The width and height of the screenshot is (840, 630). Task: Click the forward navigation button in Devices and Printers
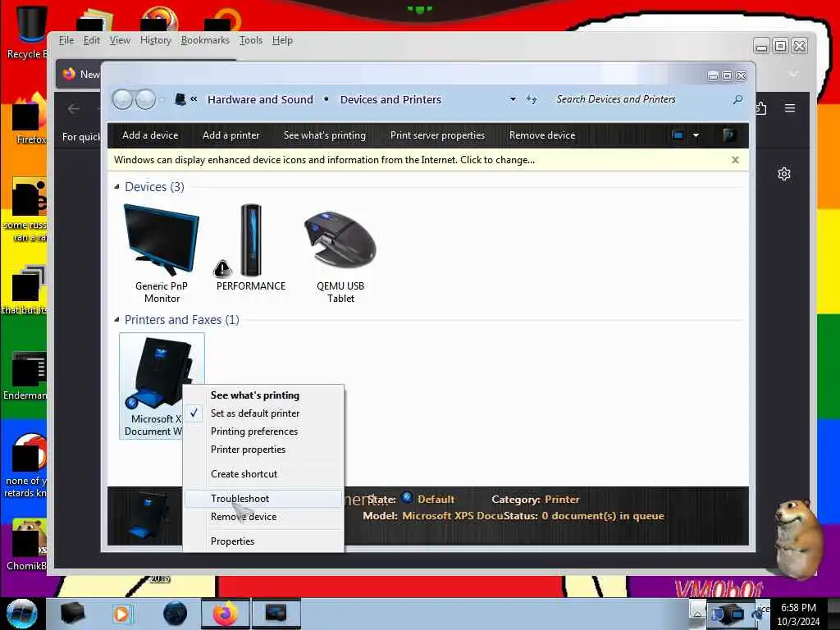click(145, 99)
